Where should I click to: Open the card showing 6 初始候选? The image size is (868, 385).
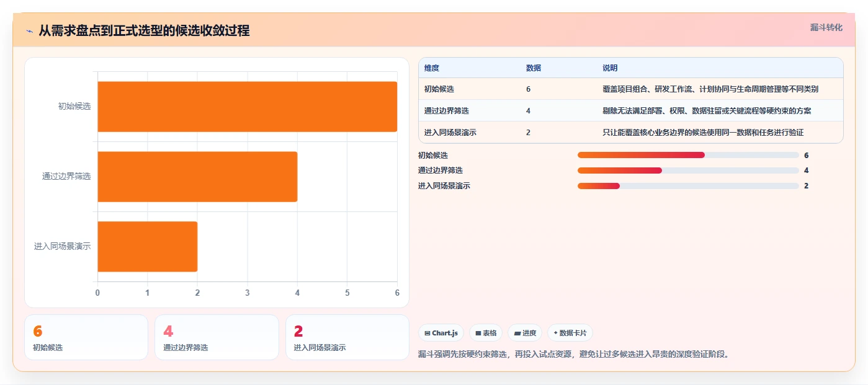tap(86, 337)
